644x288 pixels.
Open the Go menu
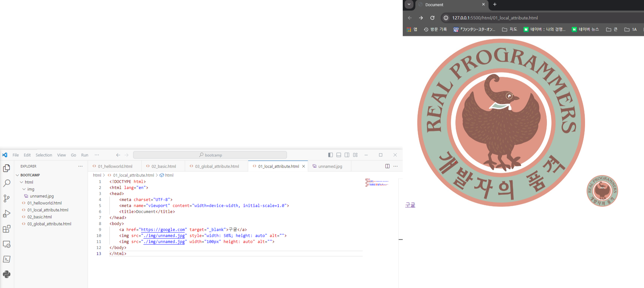point(73,155)
